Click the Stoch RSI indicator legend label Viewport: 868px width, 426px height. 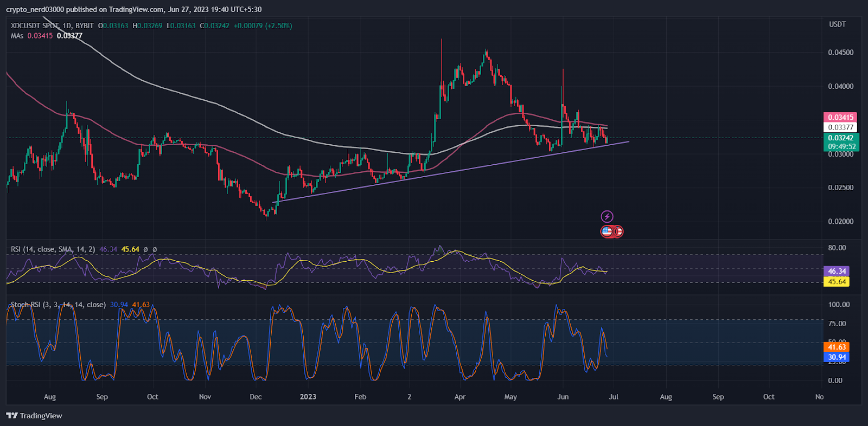[x=58, y=305]
